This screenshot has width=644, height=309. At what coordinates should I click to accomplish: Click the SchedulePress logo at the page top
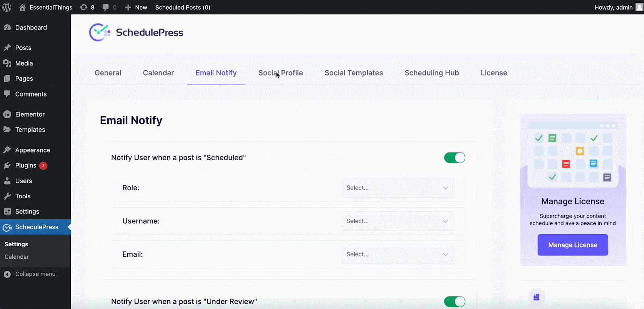136,33
